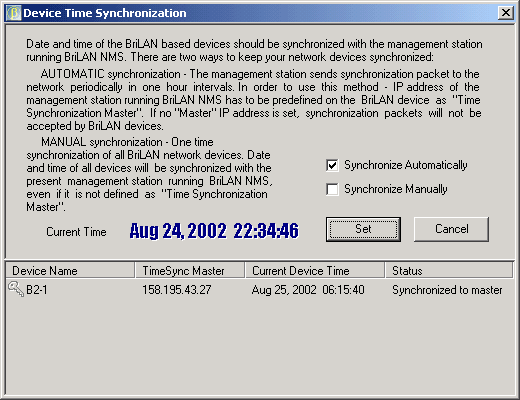Click device time Aug 25, 2002 06:15:40

pos(308,290)
